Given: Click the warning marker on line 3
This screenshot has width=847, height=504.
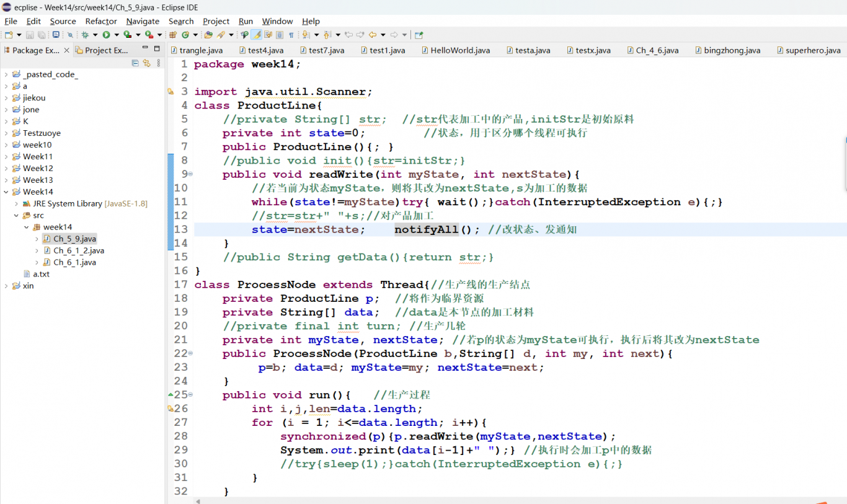Looking at the screenshot, I should (171, 92).
